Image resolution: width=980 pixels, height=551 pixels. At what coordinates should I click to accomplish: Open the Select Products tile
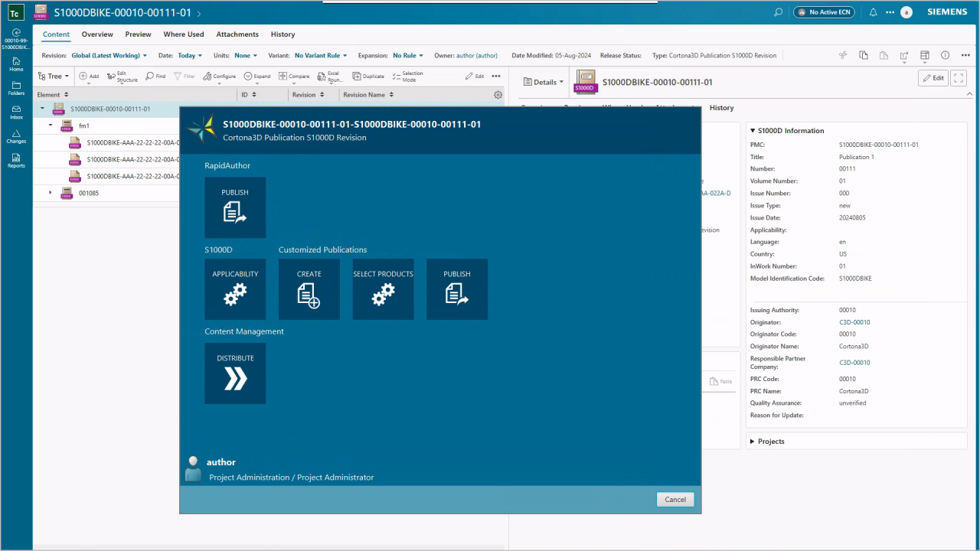click(x=383, y=289)
